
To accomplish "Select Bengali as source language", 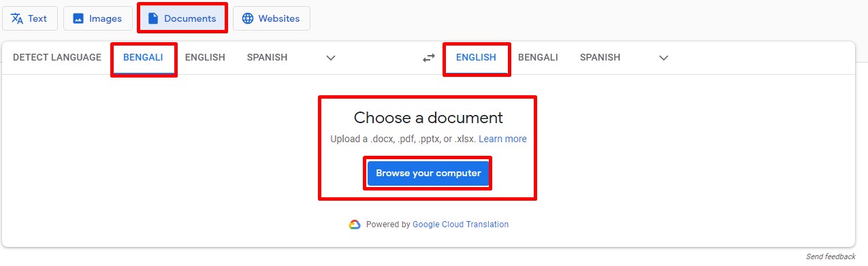I will (143, 57).
